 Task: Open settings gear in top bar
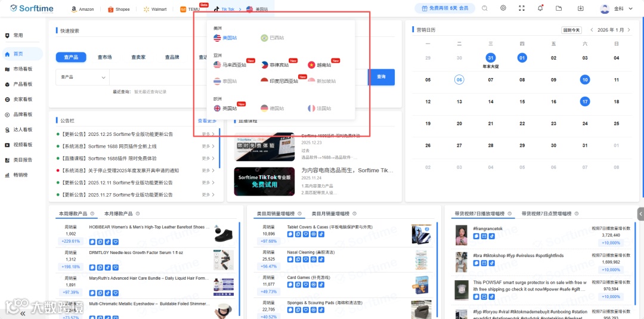(x=503, y=8)
